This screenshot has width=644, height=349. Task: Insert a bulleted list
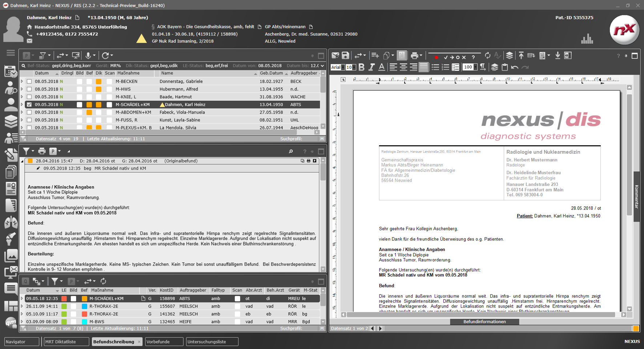pyautogui.click(x=435, y=67)
